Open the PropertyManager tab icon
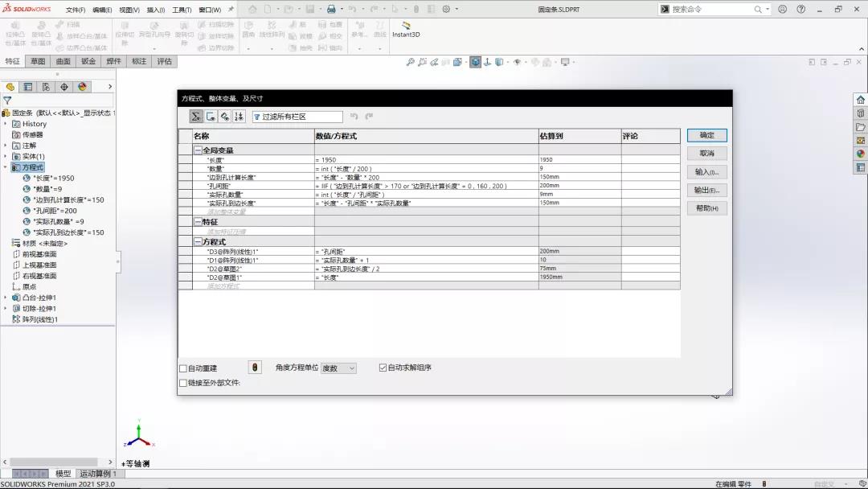The width and height of the screenshot is (868, 489). click(28, 87)
